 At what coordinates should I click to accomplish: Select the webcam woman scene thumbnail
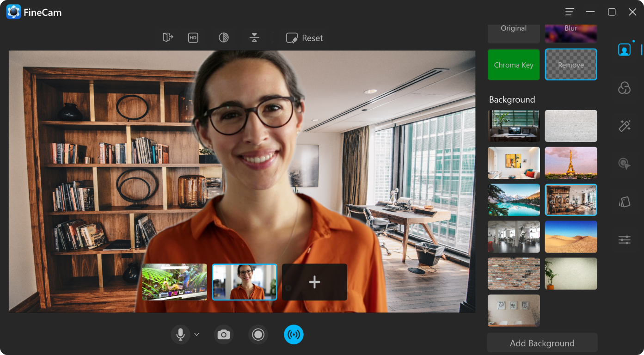[245, 282]
